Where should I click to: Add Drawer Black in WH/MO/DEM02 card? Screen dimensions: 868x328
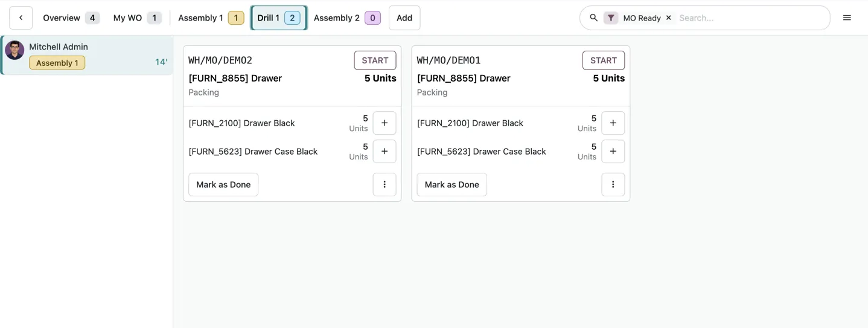click(385, 123)
